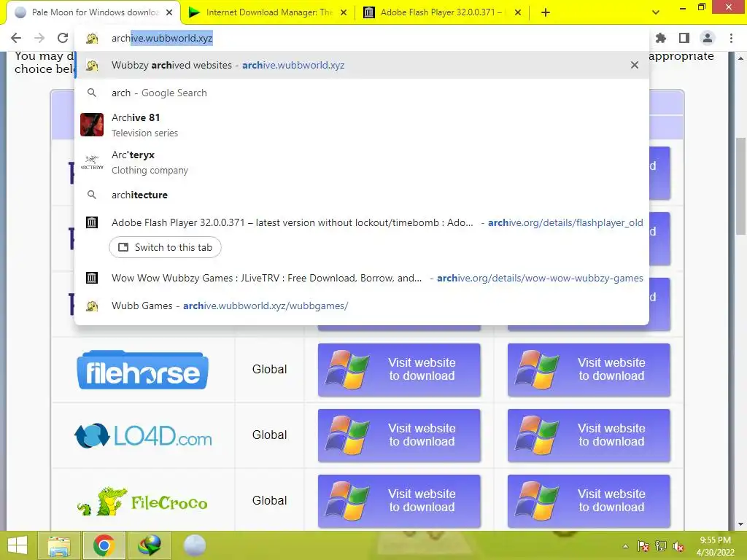Click second Visit website button in FileCroco row
This screenshot has height=560, width=747.
(589, 501)
